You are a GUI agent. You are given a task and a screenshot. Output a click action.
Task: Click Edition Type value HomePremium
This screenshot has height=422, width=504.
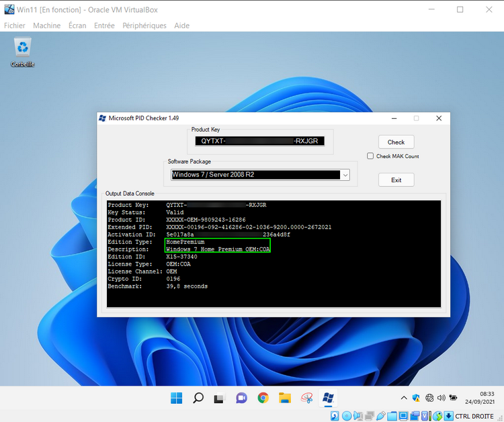(x=185, y=242)
